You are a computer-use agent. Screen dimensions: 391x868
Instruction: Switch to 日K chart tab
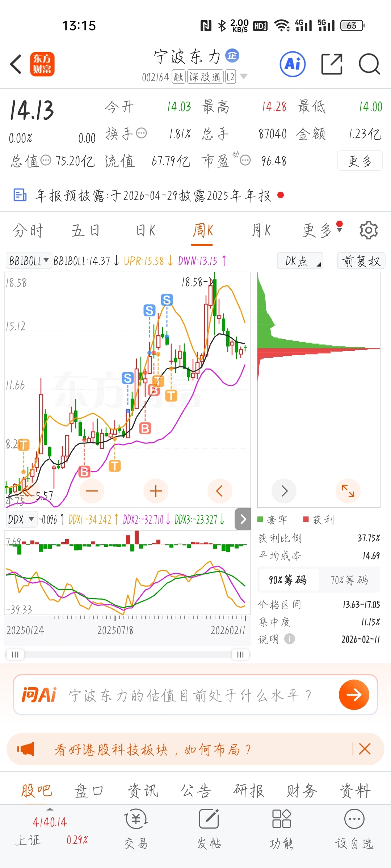[146, 230]
